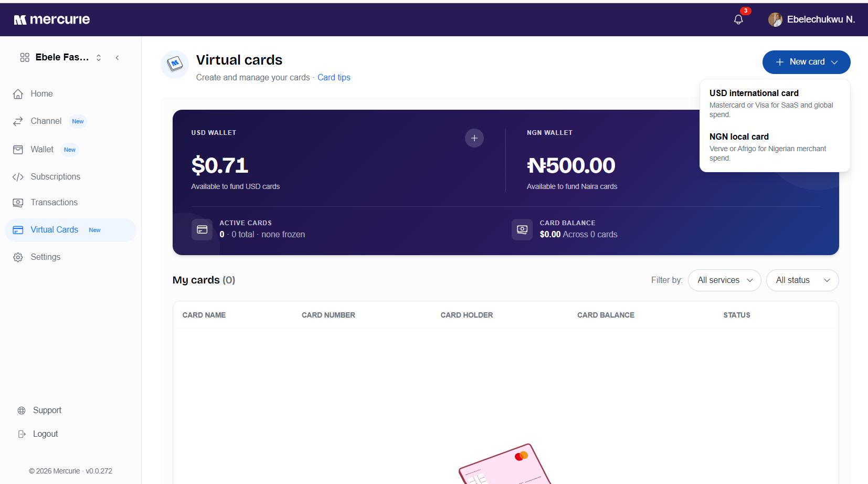Screen dimensions: 868x484
Task: Click the plus button in USD wallet
Action: (474, 138)
